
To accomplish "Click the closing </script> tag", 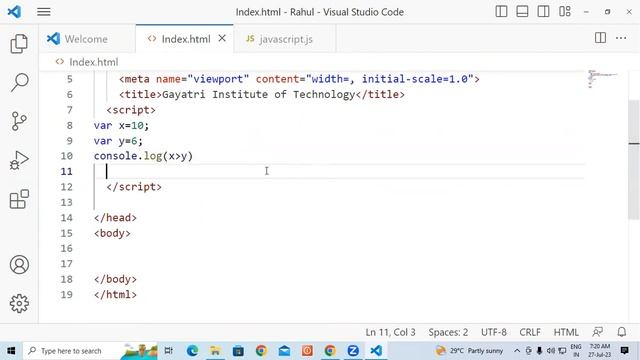I will click(134, 187).
